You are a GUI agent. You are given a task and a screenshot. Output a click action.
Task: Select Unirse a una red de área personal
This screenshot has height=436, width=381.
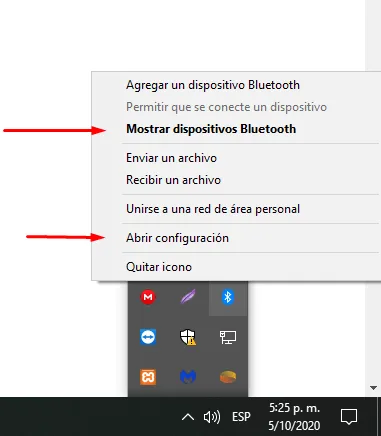[213, 209]
